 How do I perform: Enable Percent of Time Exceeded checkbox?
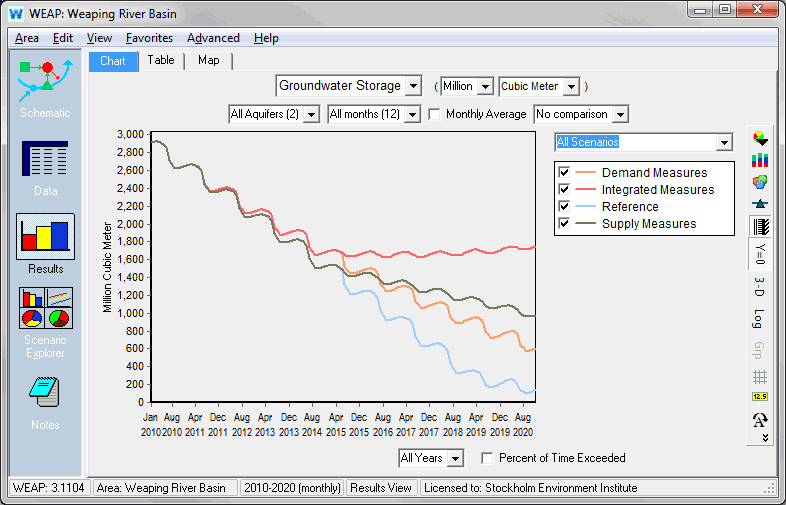tap(488, 458)
